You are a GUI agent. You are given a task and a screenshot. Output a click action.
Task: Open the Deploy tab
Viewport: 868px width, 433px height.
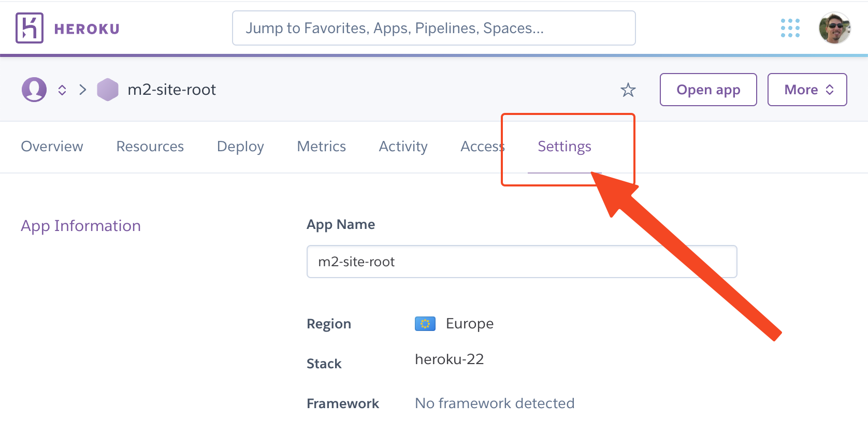coord(240,147)
